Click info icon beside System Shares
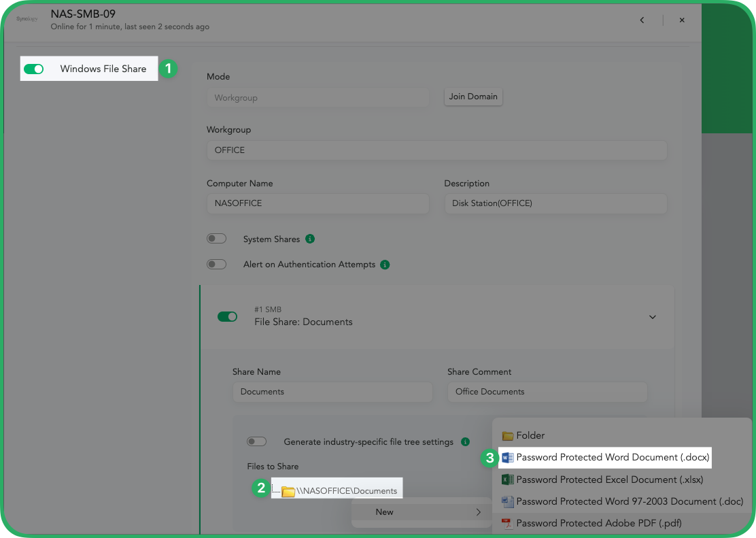This screenshot has width=756, height=538. [310, 239]
